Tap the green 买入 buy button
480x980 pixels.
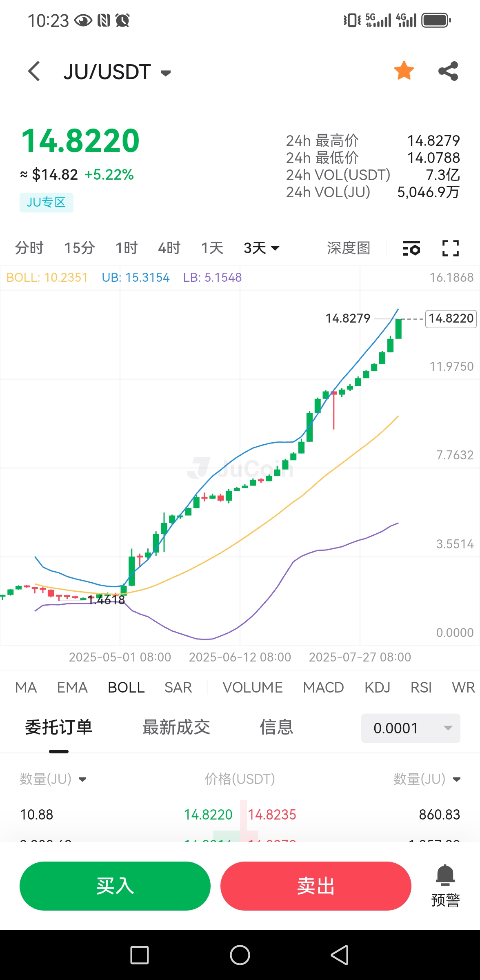(x=115, y=886)
